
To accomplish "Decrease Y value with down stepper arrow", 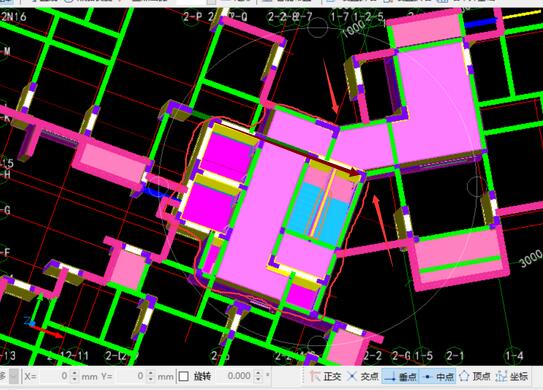I will (x=151, y=380).
